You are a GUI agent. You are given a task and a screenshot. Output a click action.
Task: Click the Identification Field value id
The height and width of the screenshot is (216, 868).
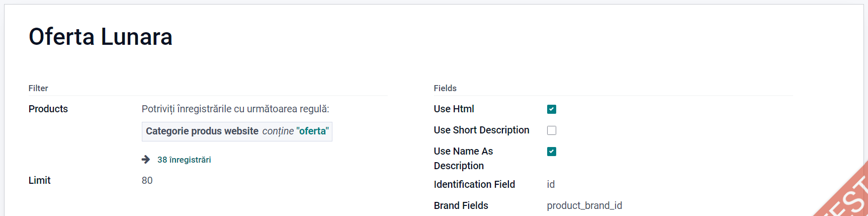(x=551, y=184)
